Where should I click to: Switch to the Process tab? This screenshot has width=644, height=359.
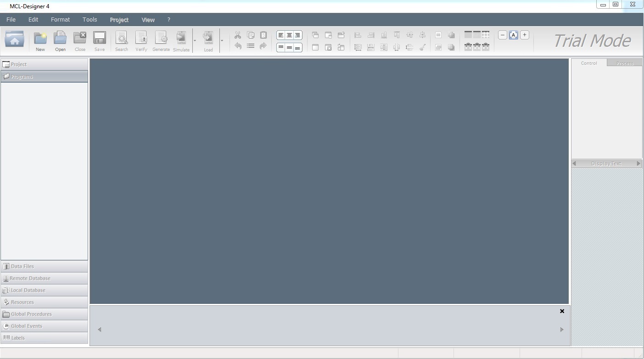[x=624, y=63]
